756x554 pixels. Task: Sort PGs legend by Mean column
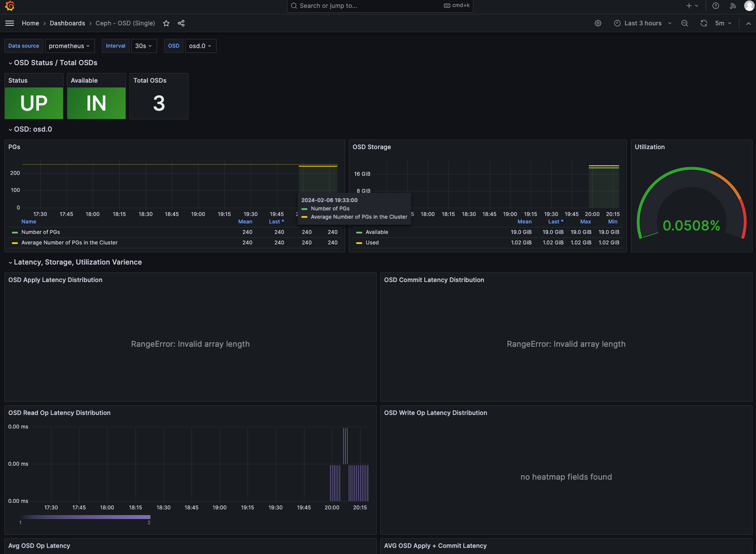(245, 222)
